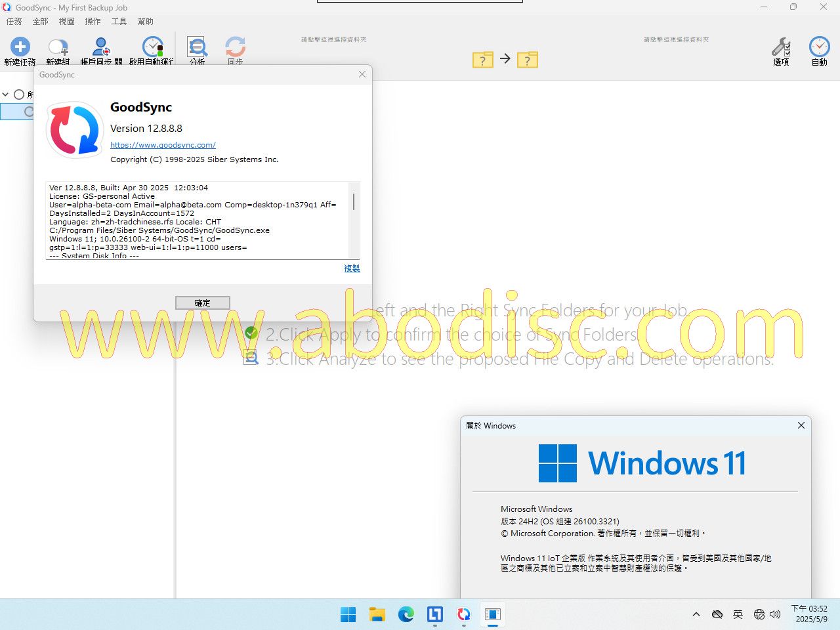Click the 確定 OK button
The width and height of the screenshot is (840, 630).
pyautogui.click(x=203, y=303)
